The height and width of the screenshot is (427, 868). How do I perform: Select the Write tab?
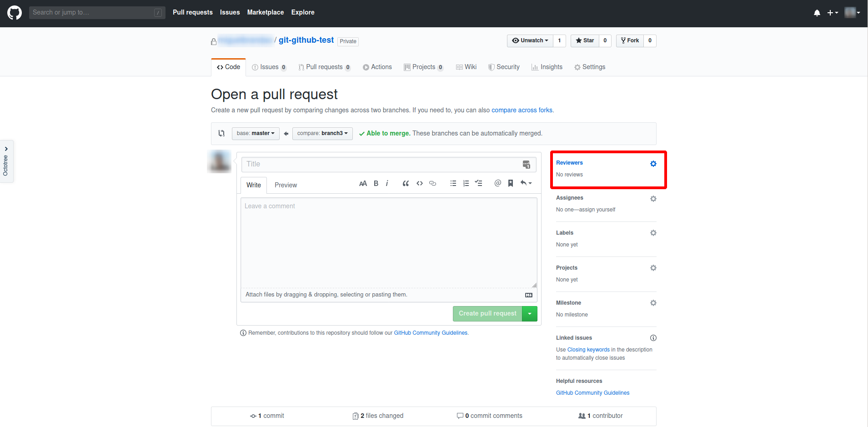(254, 185)
